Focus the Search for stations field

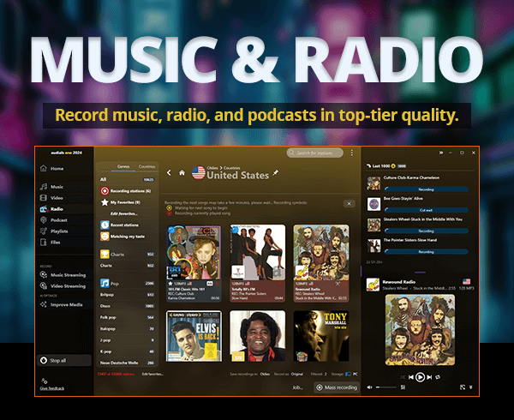(x=315, y=153)
